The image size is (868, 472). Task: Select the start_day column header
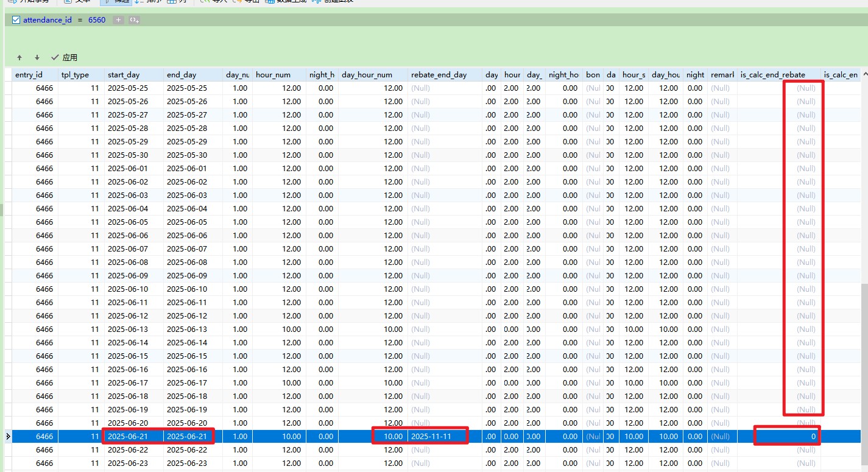coord(134,74)
